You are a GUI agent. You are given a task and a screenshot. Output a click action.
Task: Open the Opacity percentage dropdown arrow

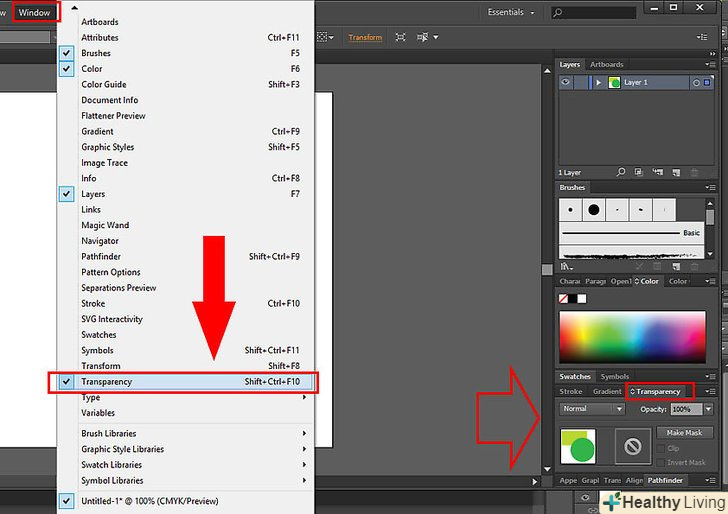coord(709,409)
